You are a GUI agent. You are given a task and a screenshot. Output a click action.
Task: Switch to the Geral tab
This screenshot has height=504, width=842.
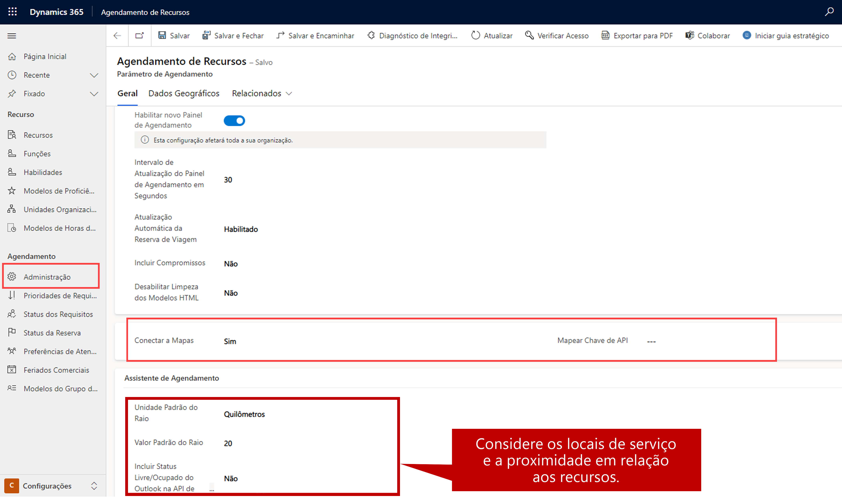127,93
